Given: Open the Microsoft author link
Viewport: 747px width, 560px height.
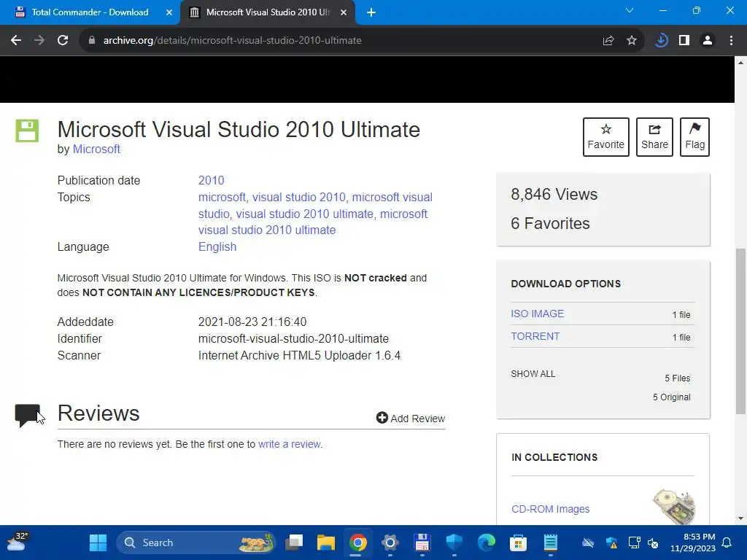Looking at the screenshot, I should tap(96, 149).
